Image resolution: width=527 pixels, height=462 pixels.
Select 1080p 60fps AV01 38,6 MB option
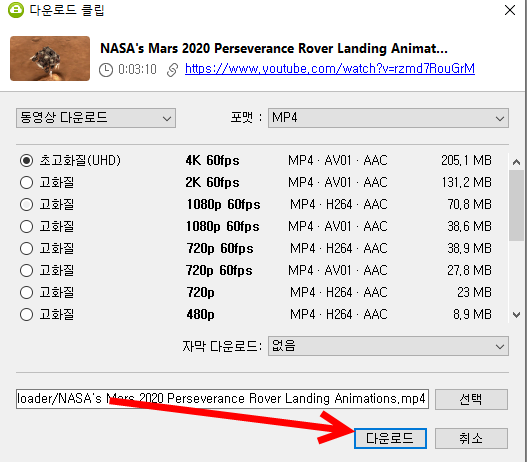point(27,226)
